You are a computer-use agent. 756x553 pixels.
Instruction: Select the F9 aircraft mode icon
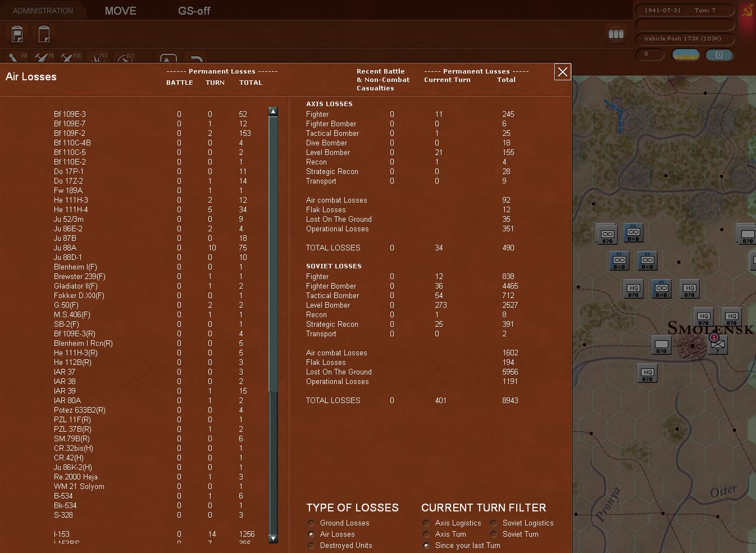pos(44,58)
